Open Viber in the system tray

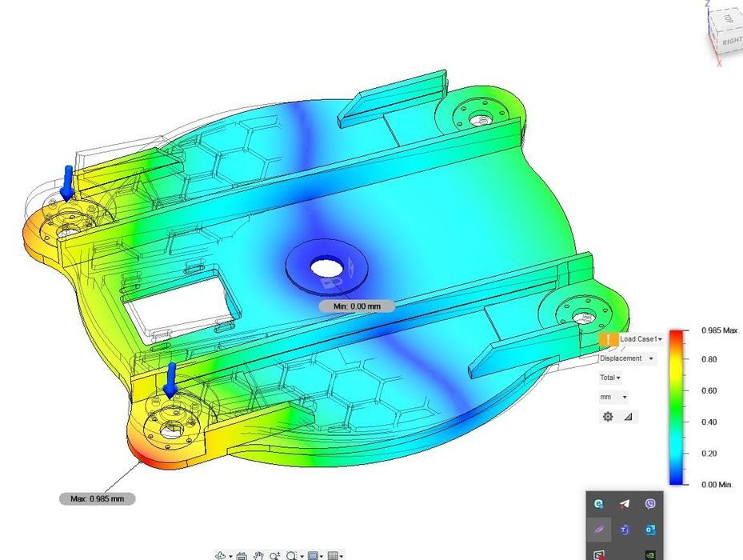point(650,503)
